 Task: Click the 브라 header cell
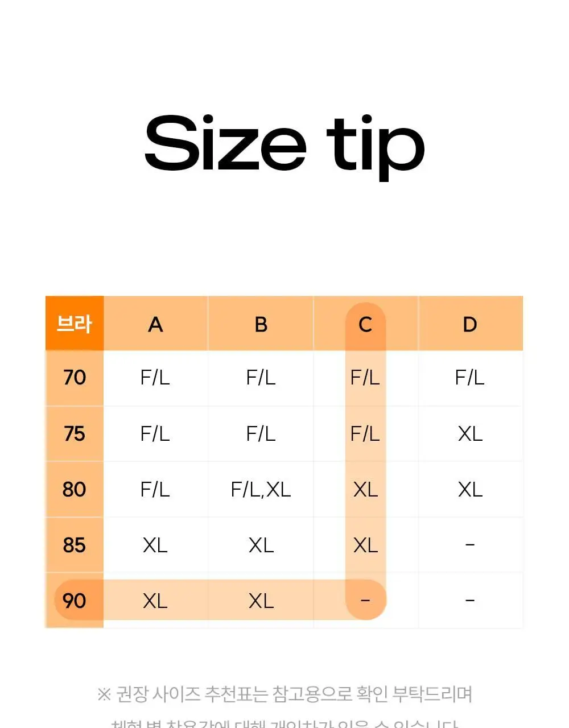pyautogui.click(x=75, y=324)
